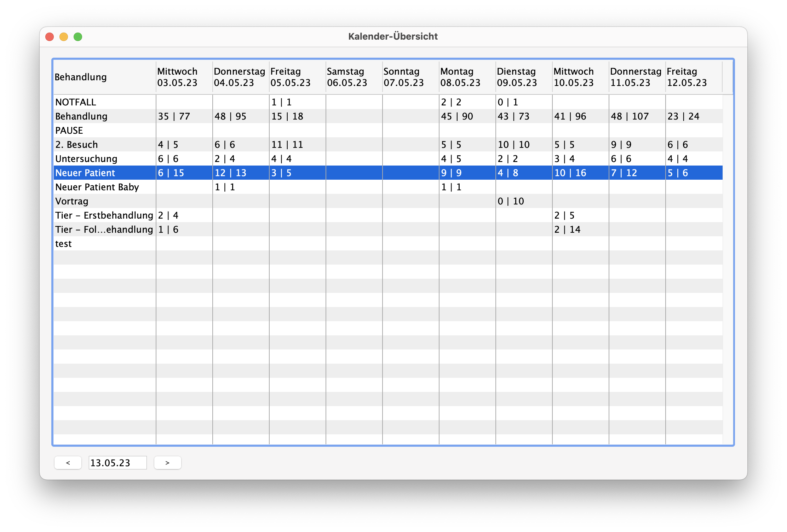
Task: Click the previous date arrow button
Action: [68, 463]
